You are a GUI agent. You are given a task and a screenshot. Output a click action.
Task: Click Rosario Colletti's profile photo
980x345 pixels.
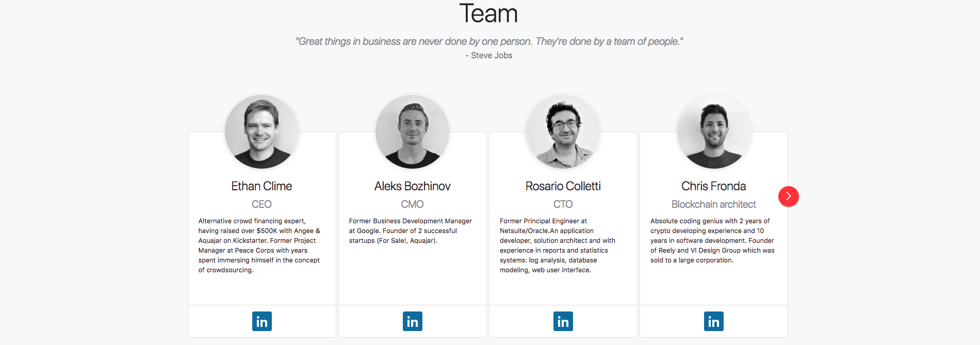[563, 132]
